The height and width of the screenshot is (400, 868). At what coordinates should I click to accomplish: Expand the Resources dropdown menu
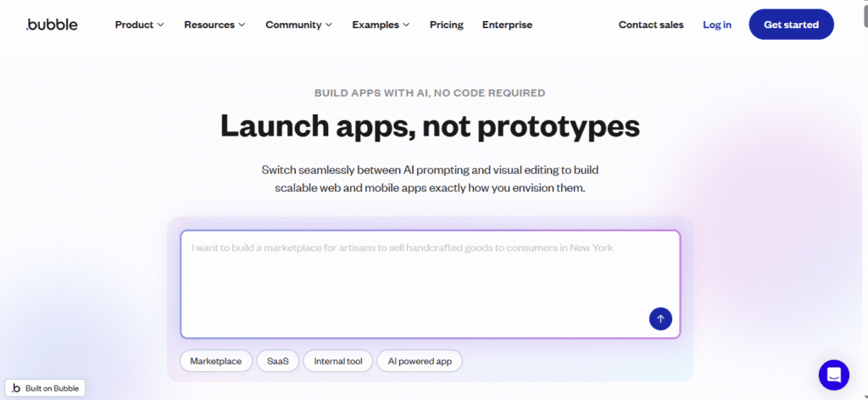(214, 25)
